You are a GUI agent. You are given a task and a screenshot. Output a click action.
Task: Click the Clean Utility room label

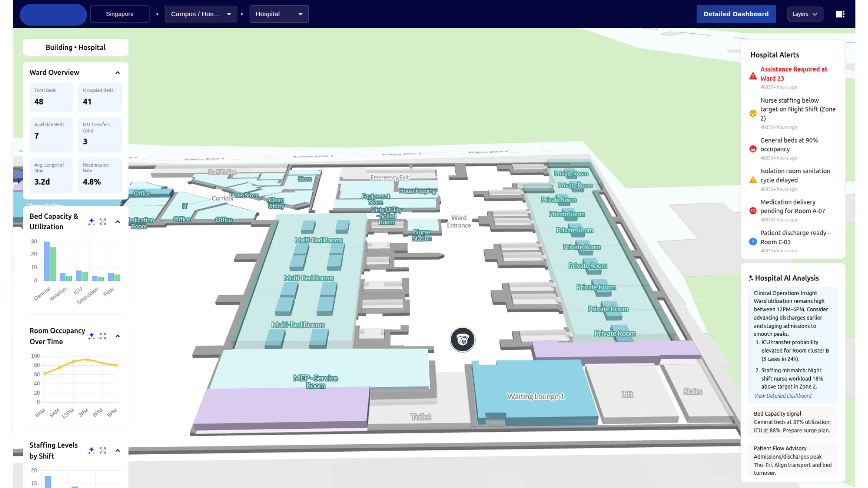click(276, 203)
